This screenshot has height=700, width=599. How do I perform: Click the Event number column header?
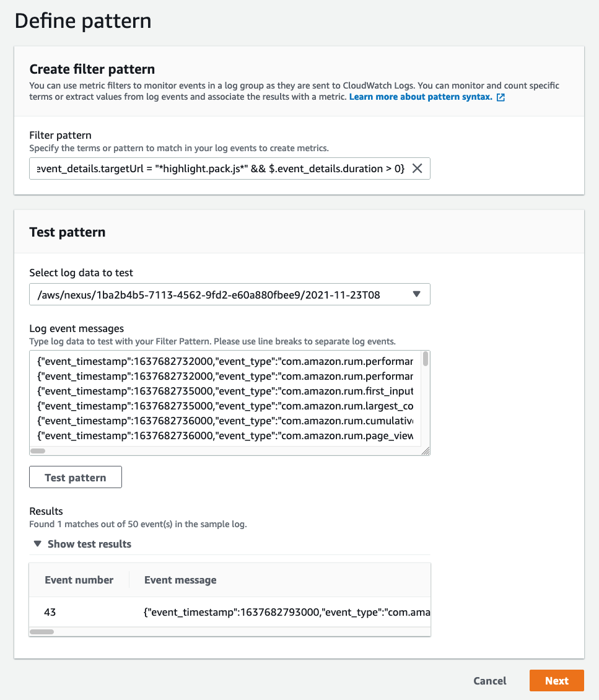79,580
